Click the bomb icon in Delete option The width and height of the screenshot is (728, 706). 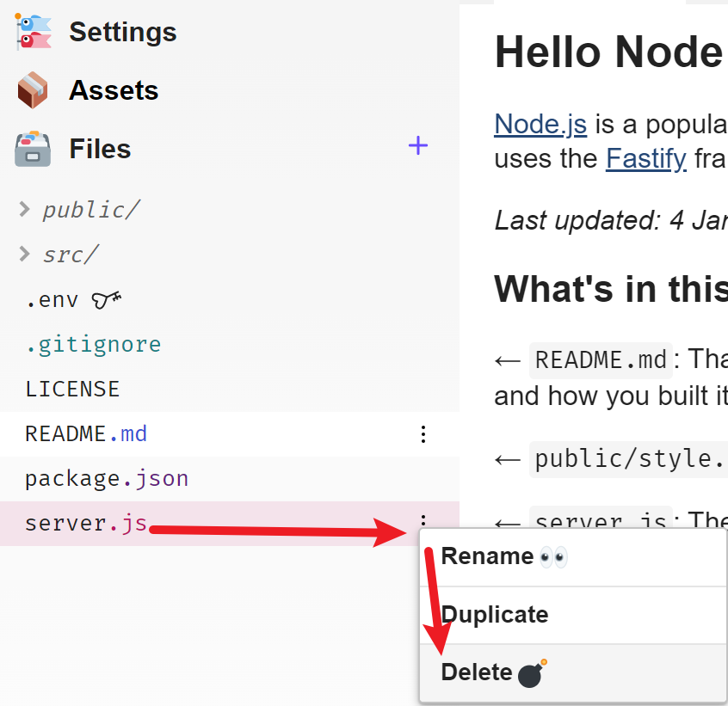click(532, 673)
